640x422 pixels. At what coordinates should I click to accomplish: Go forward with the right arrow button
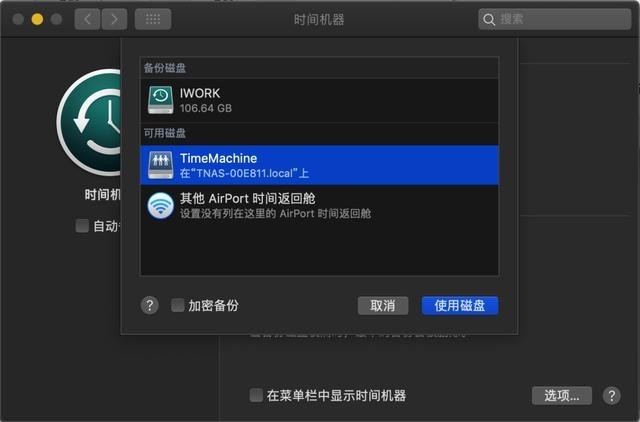[x=114, y=19]
